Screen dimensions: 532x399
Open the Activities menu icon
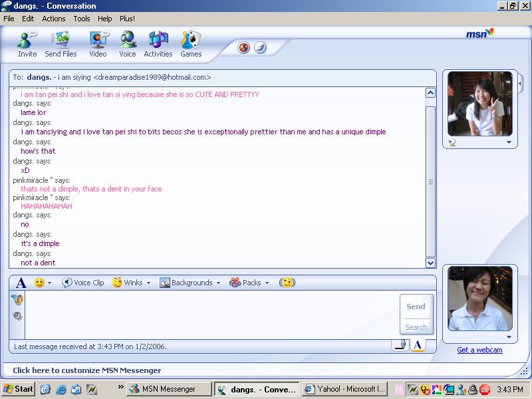click(x=158, y=44)
